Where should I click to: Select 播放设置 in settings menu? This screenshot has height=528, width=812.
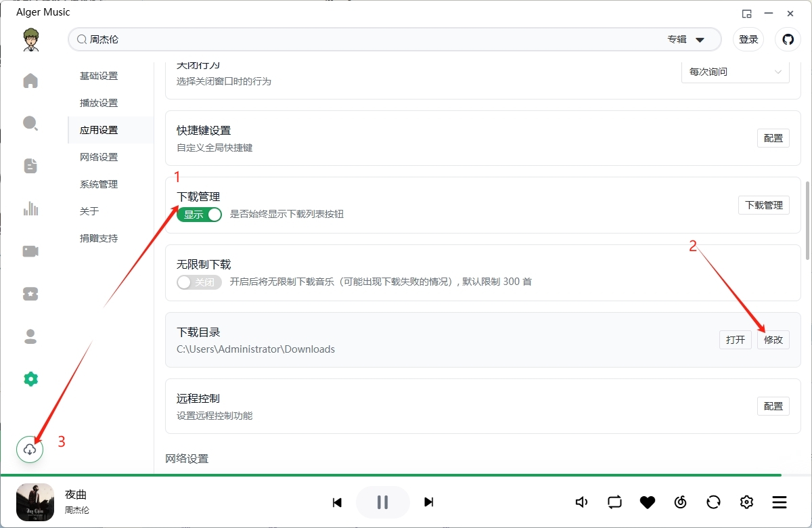click(99, 103)
